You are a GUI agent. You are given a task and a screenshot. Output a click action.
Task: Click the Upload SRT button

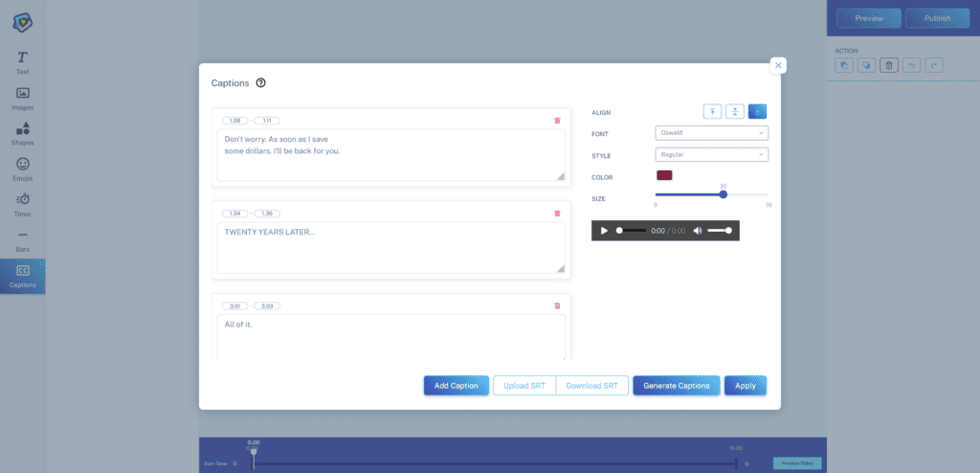click(x=523, y=386)
